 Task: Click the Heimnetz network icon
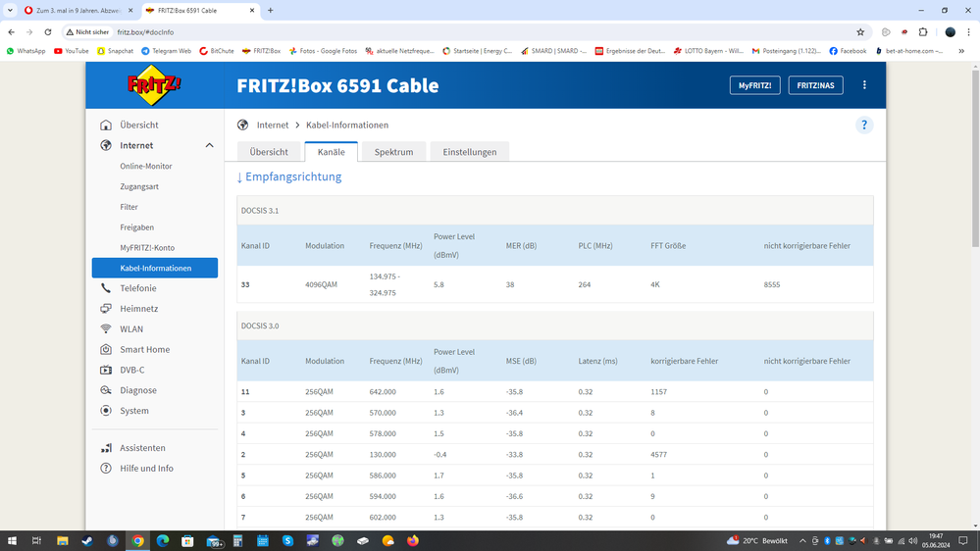coord(106,309)
